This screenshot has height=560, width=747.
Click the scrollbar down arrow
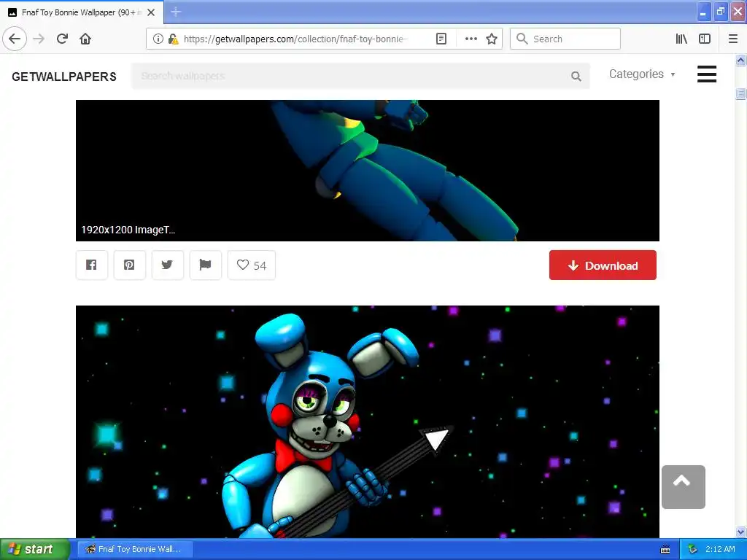(x=741, y=532)
